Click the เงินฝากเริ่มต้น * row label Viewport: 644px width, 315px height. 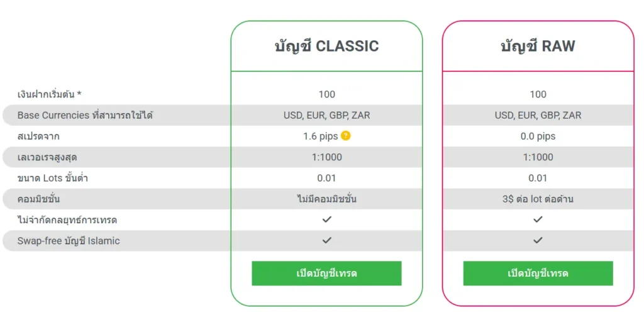click(50, 94)
